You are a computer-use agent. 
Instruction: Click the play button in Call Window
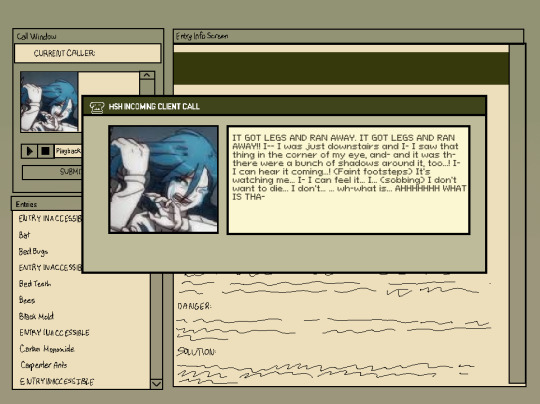tap(29, 151)
